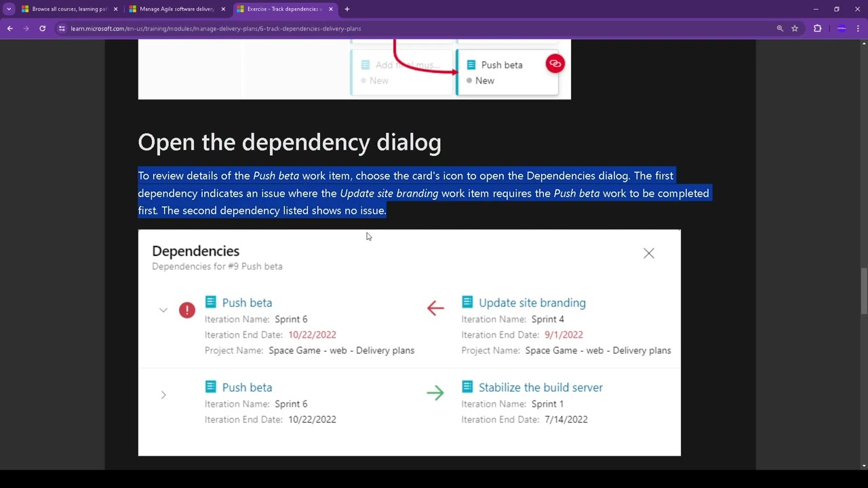
Task: Expand the second Push beta dependency row
Action: point(163,394)
